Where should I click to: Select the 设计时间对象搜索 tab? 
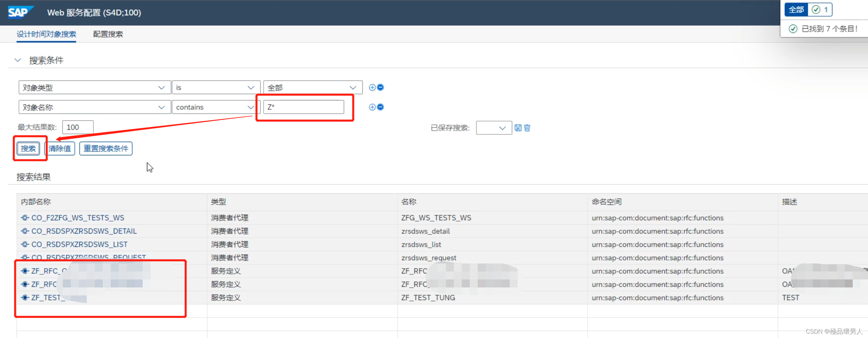47,34
